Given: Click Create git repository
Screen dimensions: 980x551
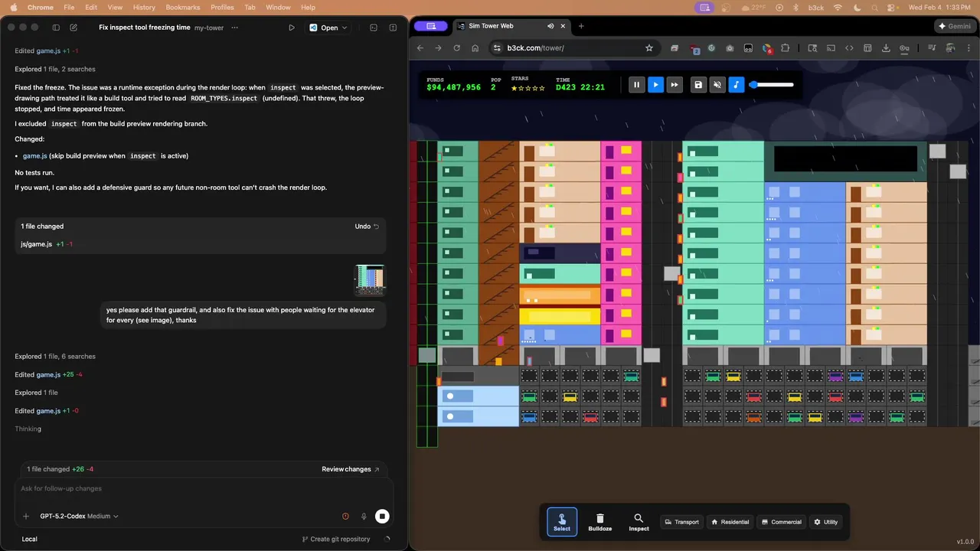Looking at the screenshot, I should pos(336,540).
